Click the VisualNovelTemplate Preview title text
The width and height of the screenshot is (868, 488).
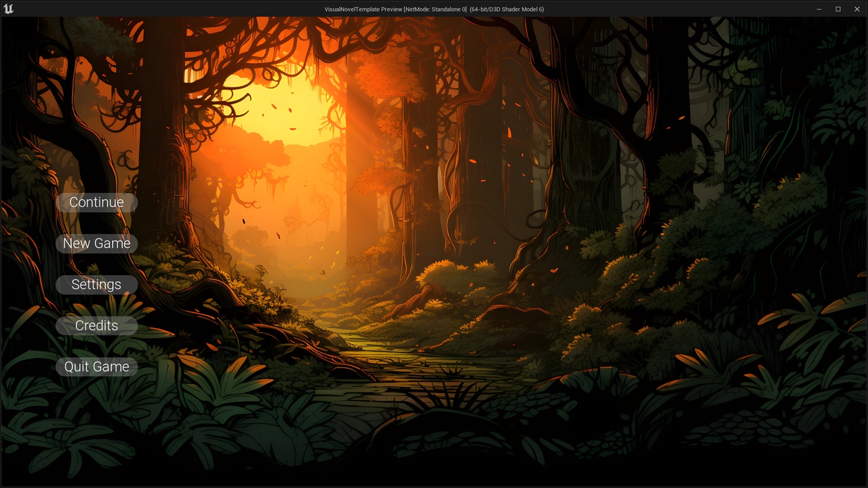(434, 9)
